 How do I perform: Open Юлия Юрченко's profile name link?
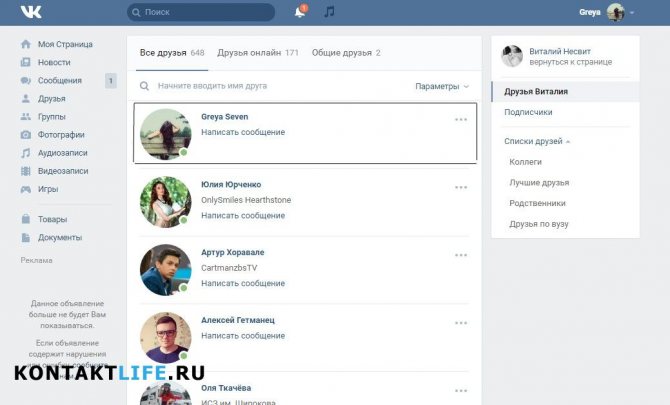(x=231, y=185)
